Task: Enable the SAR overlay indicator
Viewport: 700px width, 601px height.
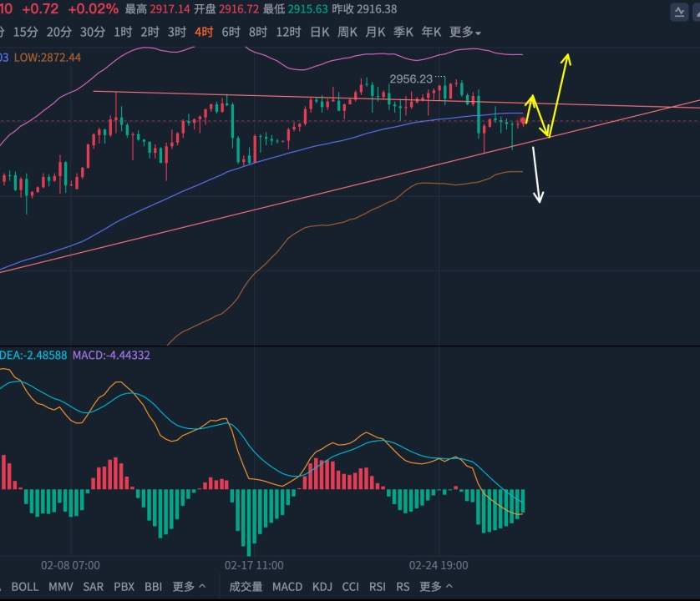Action: (x=93, y=587)
